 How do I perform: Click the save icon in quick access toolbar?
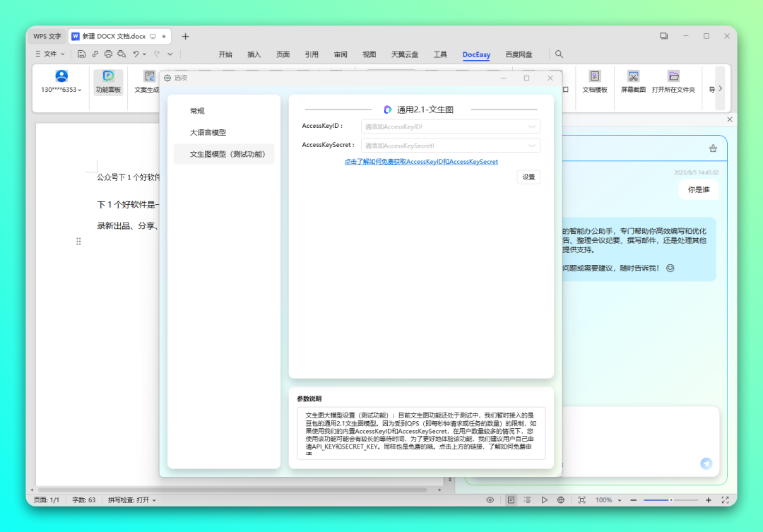pyautogui.click(x=82, y=54)
